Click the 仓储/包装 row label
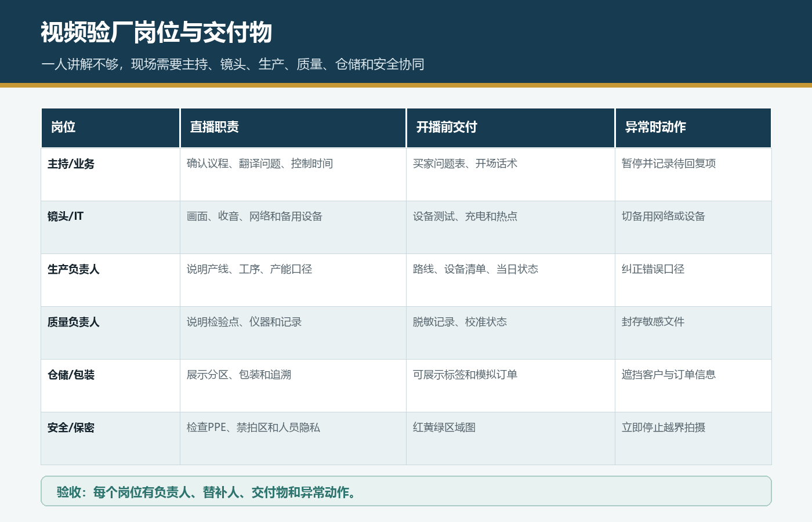Screen dimensions: 812x522 110,386
